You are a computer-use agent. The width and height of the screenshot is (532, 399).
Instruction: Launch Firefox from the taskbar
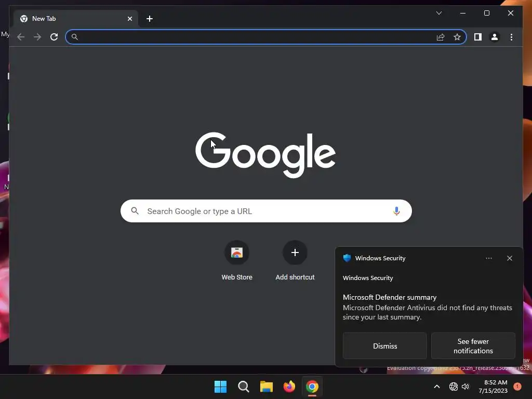click(289, 387)
